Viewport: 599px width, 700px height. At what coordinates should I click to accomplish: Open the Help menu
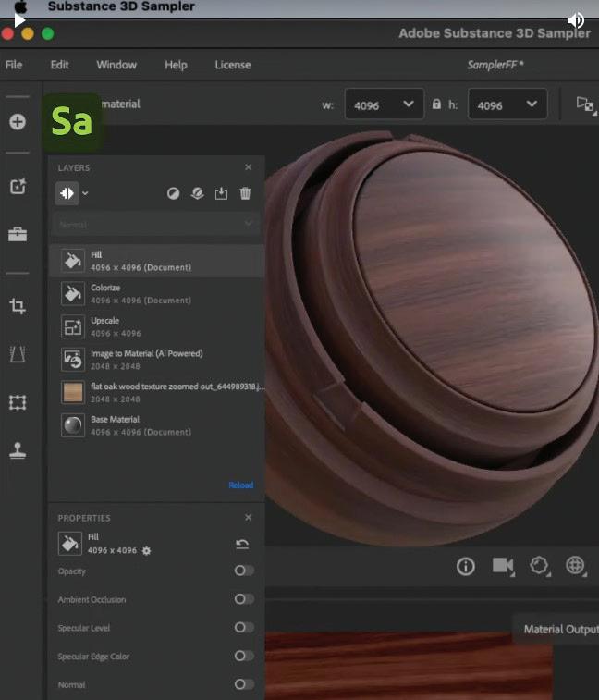pyautogui.click(x=176, y=65)
